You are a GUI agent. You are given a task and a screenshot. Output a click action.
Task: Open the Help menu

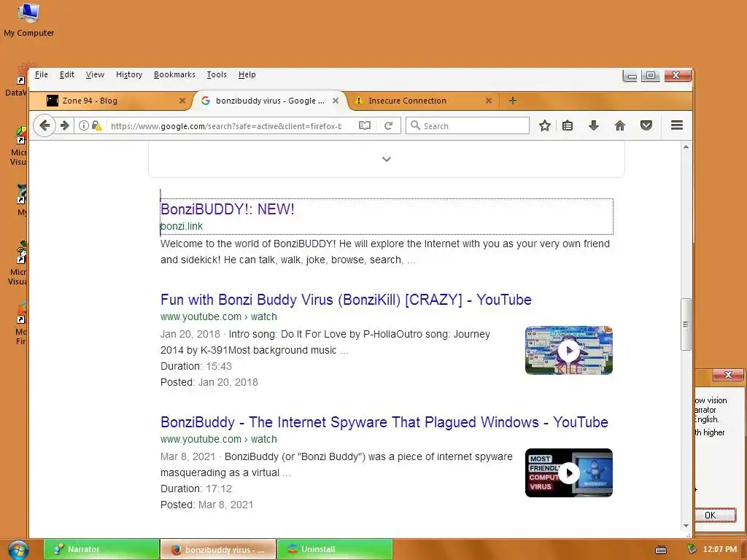pos(247,75)
